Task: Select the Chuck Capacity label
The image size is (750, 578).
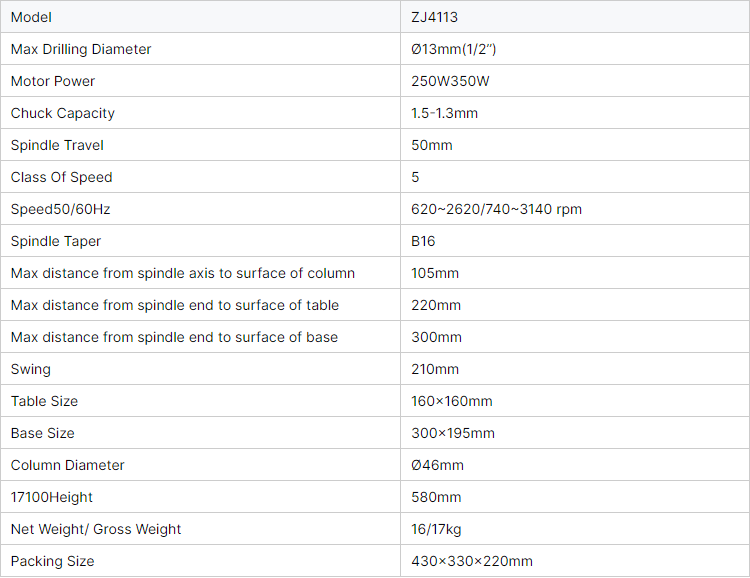Action: (63, 113)
